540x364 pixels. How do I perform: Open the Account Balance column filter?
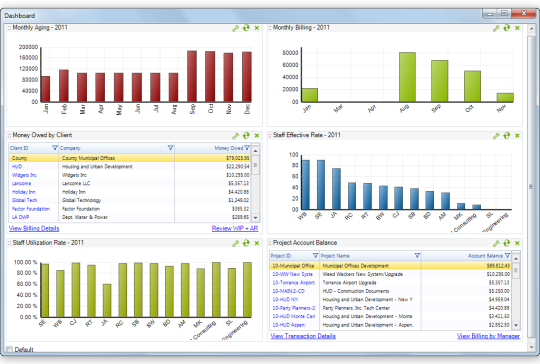point(507,256)
